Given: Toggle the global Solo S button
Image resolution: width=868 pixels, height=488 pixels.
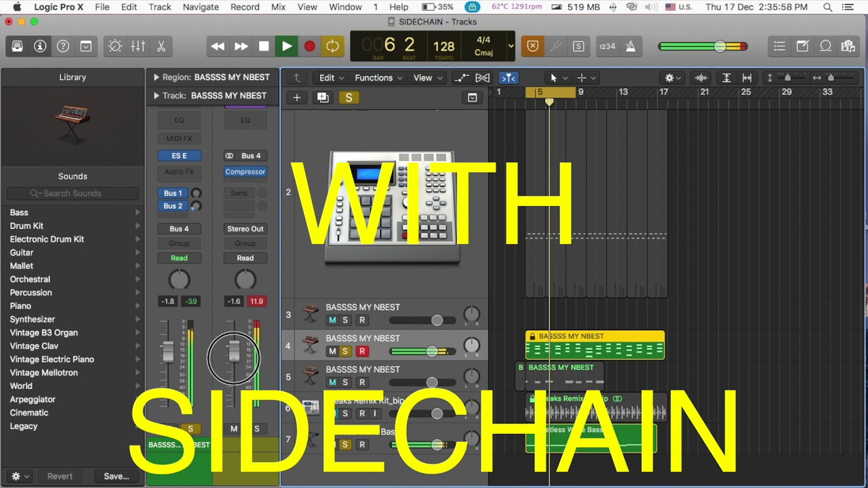Looking at the screenshot, I should point(578,46).
